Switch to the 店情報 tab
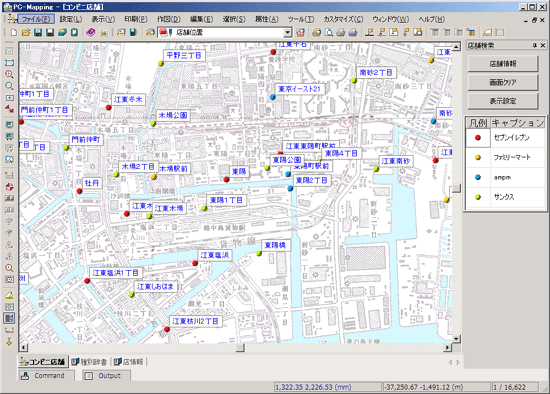Screen dimensions: 550x394 tap(129, 361)
